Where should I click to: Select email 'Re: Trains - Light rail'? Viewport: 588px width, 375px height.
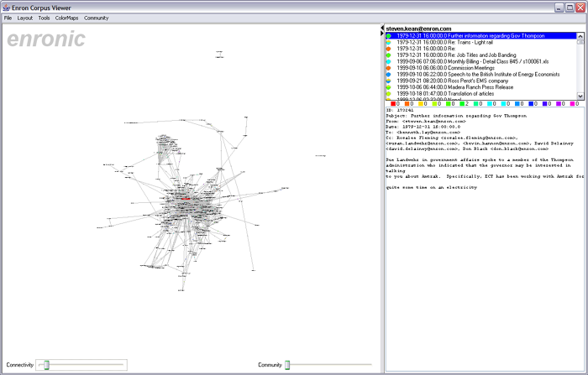(x=480, y=42)
